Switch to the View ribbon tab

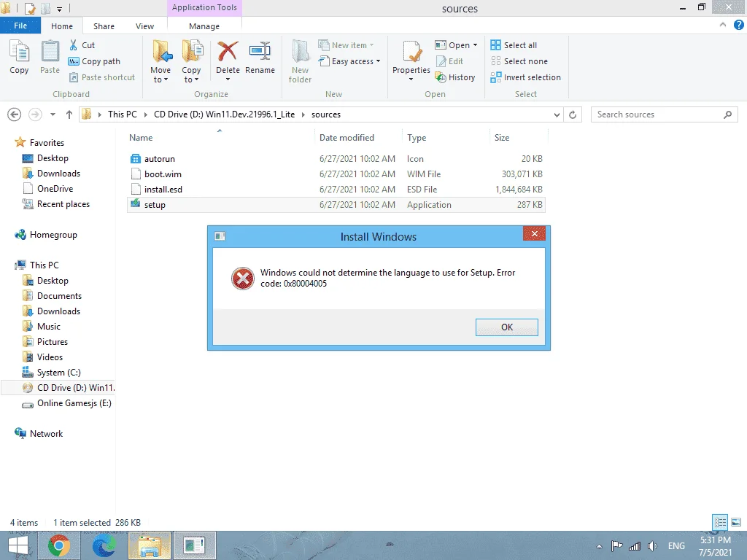click(145, 26)
